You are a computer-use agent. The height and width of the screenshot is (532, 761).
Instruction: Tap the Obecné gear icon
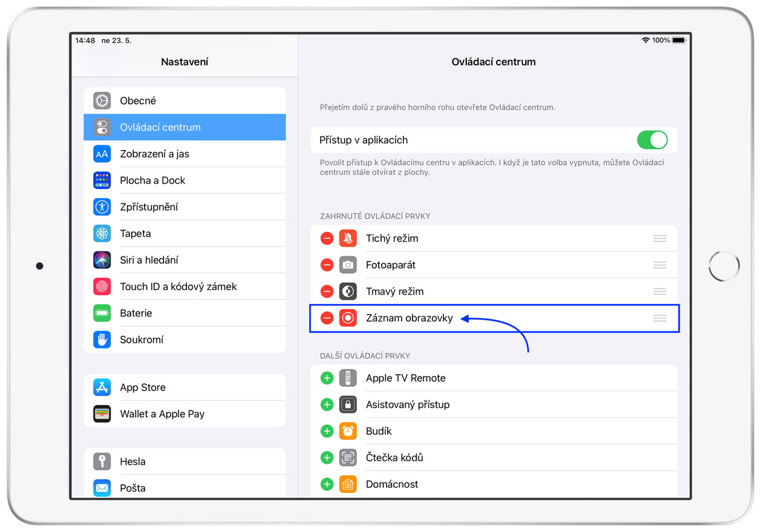102,100
